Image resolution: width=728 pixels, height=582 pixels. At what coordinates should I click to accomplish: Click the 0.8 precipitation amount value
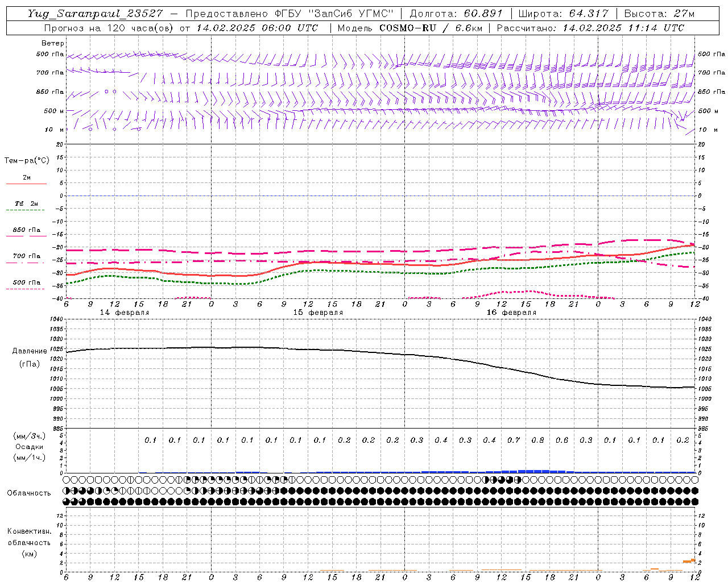(537, 440)
